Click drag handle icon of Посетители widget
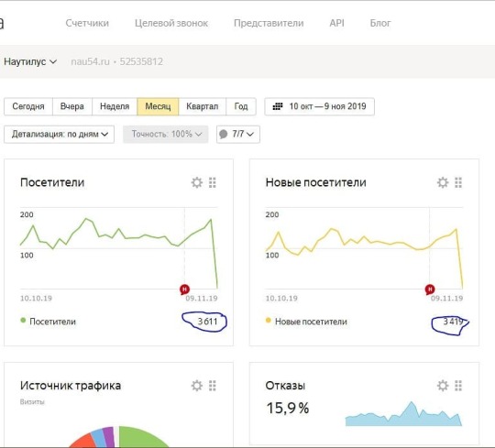Image resolution: width=495 pixels, height=448 pixels. pyautogui.click(x=213, y=182)
